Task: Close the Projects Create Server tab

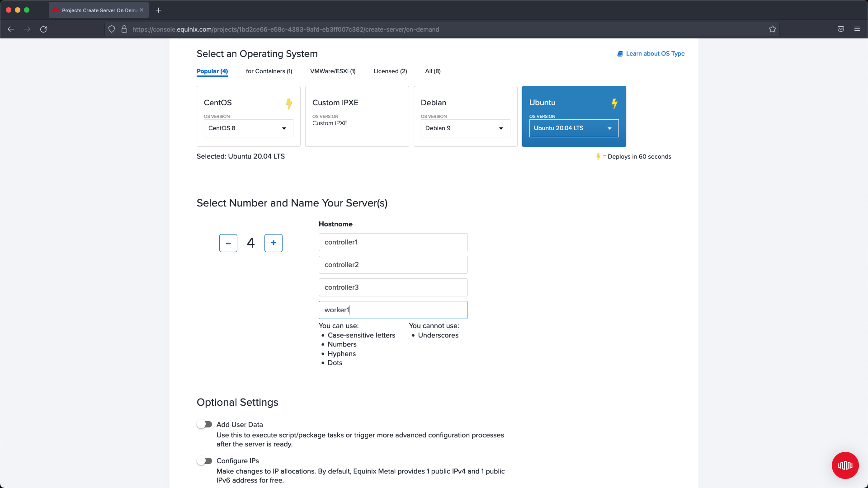Action: click(142, 10)
